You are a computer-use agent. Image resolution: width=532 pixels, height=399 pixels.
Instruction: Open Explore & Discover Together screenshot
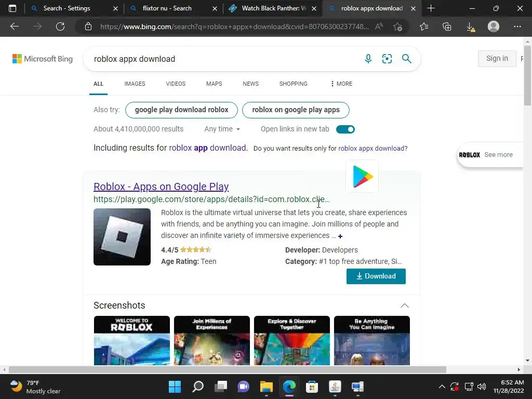click(x=292, y=340)
